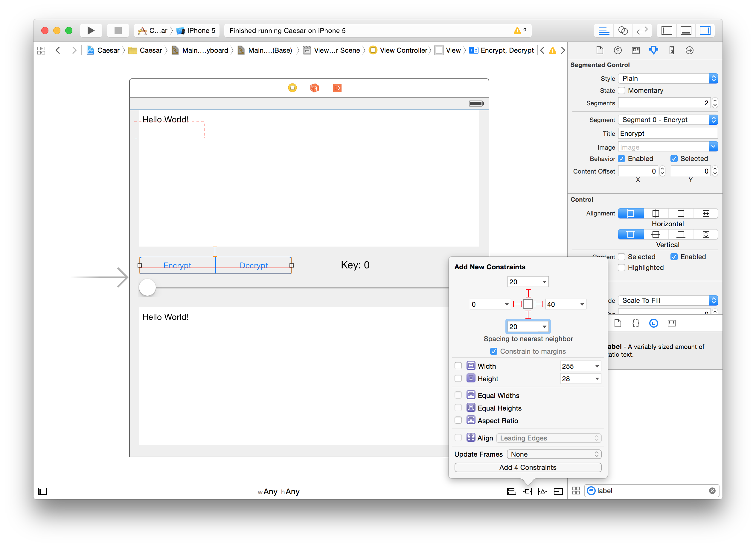Select the View Controller scene dock icon
756x547 pixels.
tap(292, 88)
